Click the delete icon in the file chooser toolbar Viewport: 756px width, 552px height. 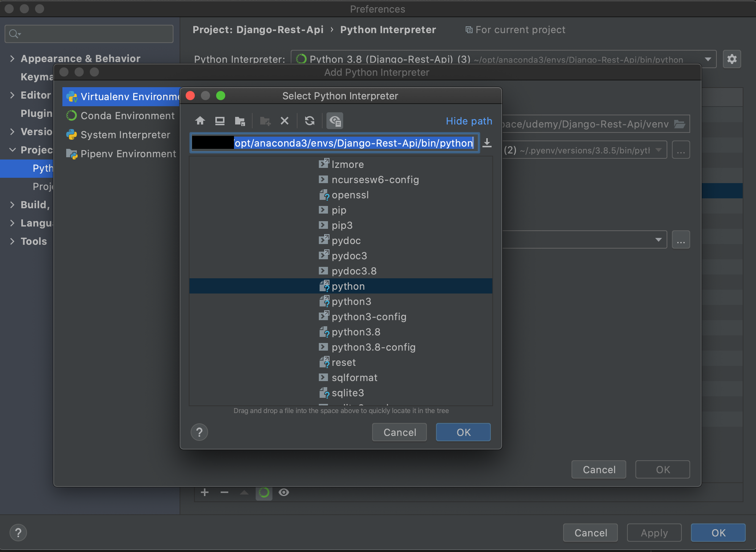tap(285, 121)
